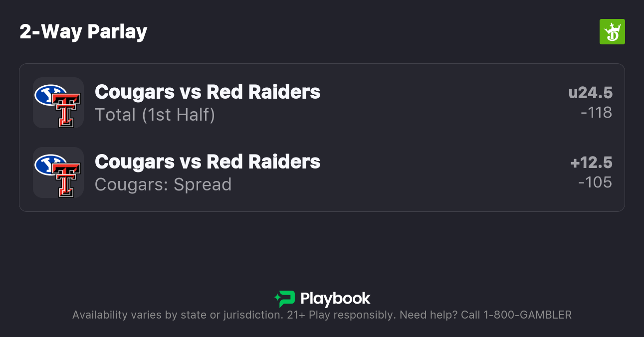
Task: Select the u24.5 total line
Action: (590, 93)
